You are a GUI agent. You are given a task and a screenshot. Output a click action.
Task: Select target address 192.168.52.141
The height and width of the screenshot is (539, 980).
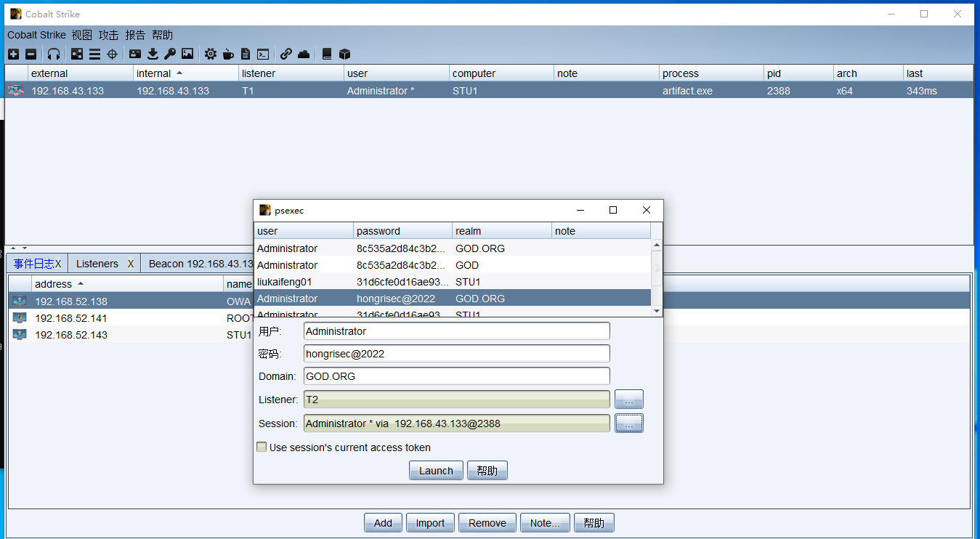pos(71,318)
